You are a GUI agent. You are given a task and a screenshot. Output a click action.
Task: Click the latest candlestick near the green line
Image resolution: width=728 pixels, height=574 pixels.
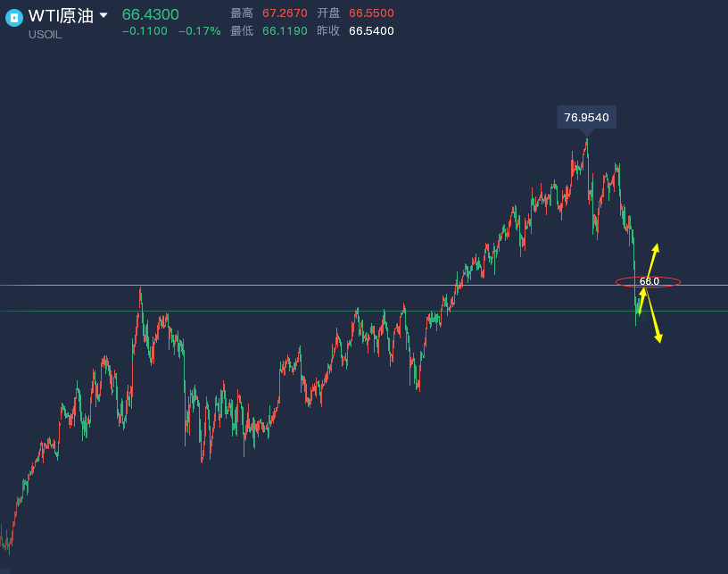tap(637, 312)
